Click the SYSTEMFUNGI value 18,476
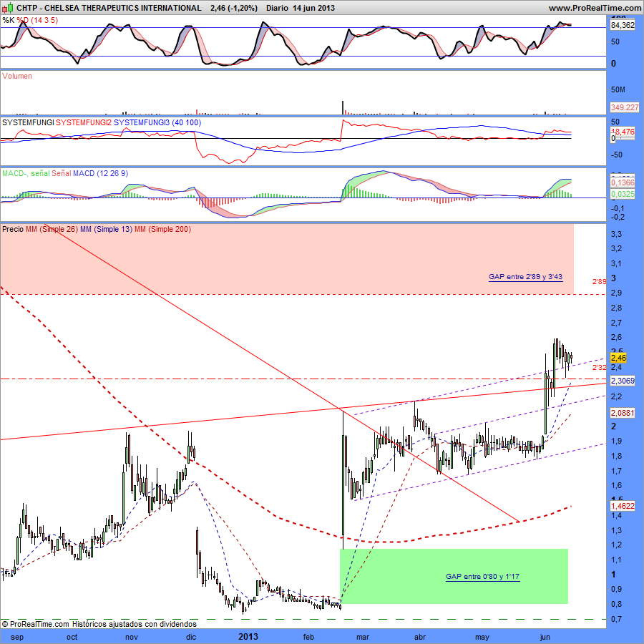 623,132
